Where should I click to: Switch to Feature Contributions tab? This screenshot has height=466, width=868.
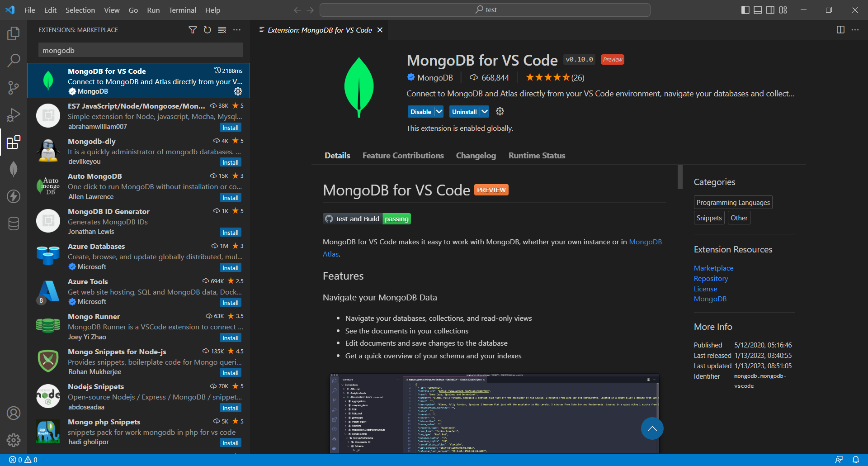click(403, 156)
